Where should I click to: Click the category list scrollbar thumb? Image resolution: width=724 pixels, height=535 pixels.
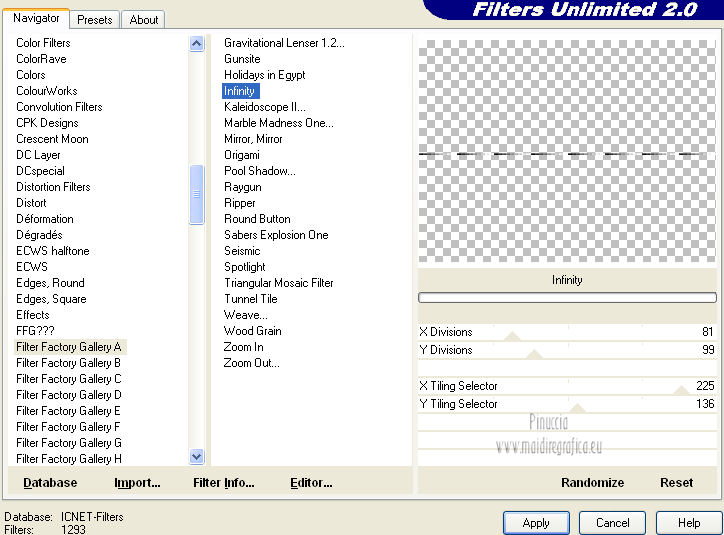(x=197, y=194)
